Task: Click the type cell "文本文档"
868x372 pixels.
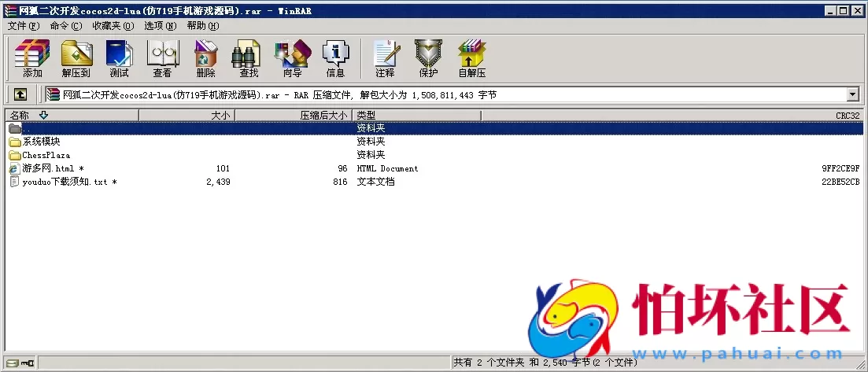Action: pos(376,182)
